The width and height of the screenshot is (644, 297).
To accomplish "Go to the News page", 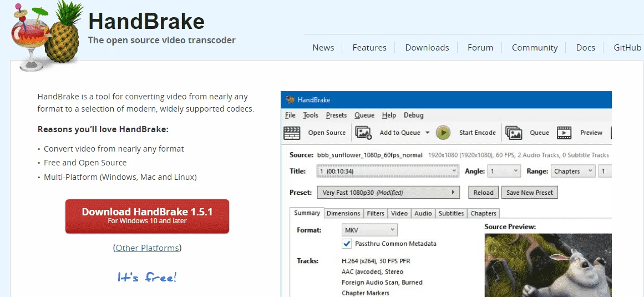I will tap(323, 47).
